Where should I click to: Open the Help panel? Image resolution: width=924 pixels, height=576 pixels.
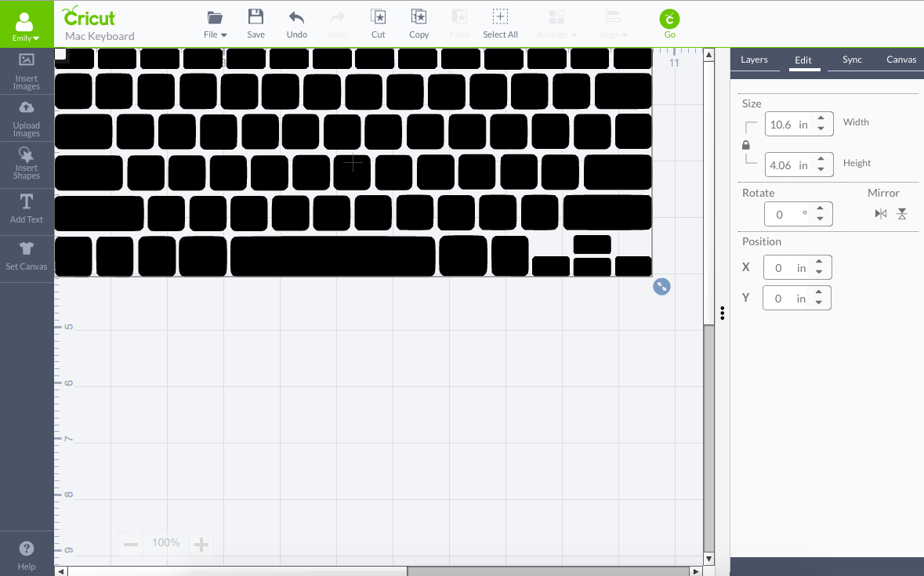[x=27, y=554]
